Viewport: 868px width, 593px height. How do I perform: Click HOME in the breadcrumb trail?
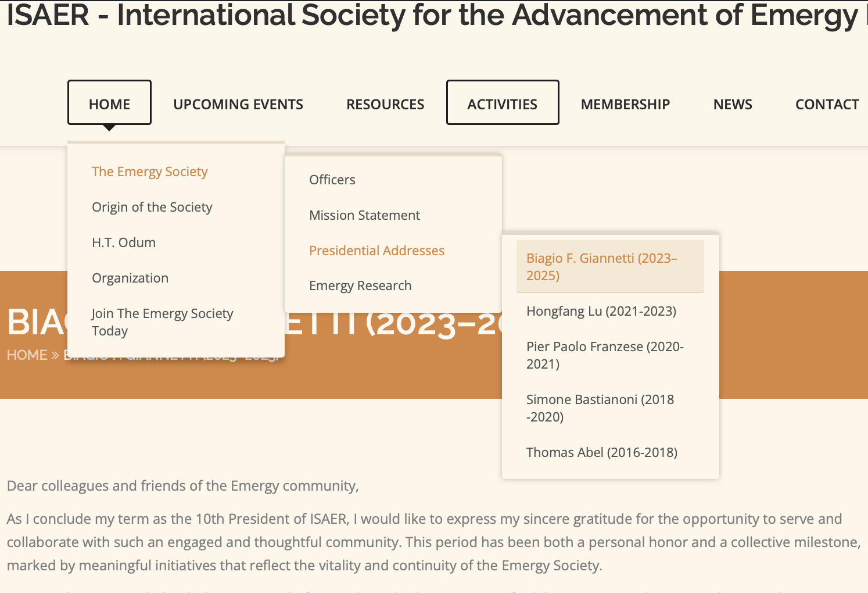[27, 355]
